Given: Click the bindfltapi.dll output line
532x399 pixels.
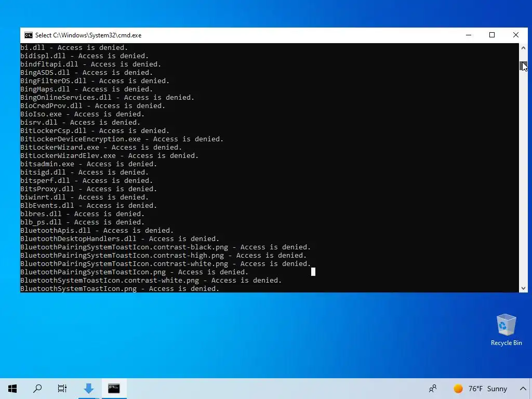Looking at the screenshot, I should click(x=90, y=64).
